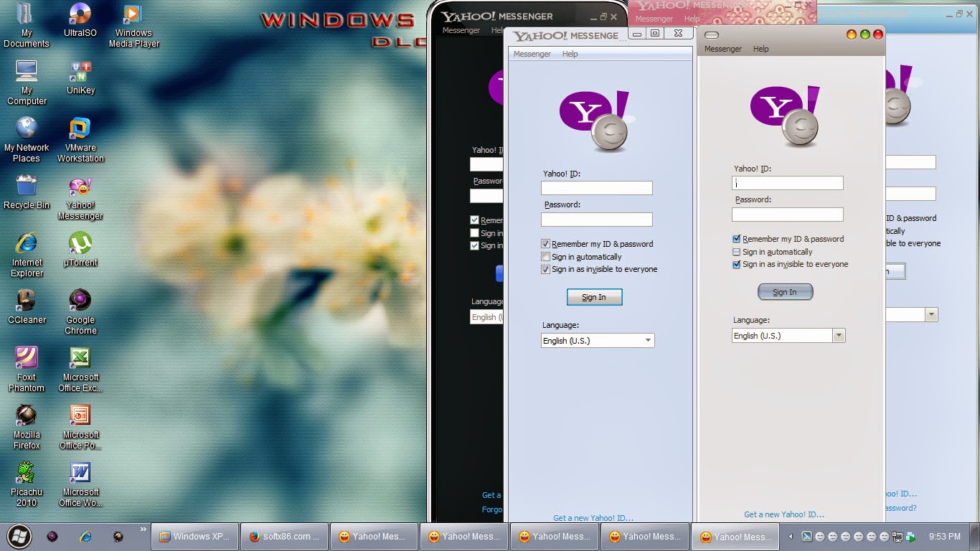Image resolution: width=980 pixels, height=551 pixels.
Task: Switch to softx86.com Firefox taskbar button
Action: click(285, 536)
